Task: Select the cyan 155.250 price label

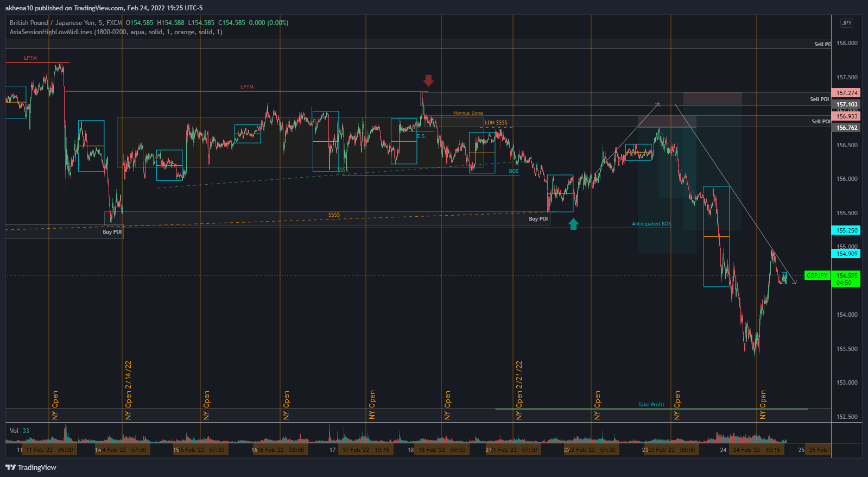Action: pyautogui.click(x=846, y=230)
